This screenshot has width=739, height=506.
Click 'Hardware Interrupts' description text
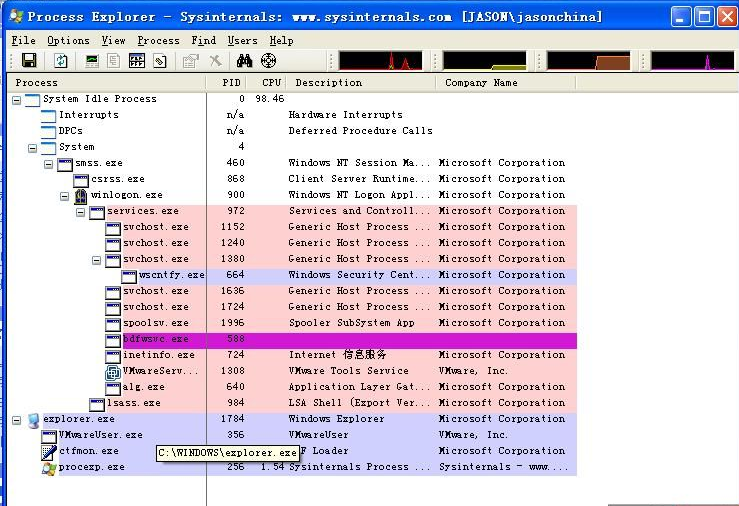tap(345, 115)
